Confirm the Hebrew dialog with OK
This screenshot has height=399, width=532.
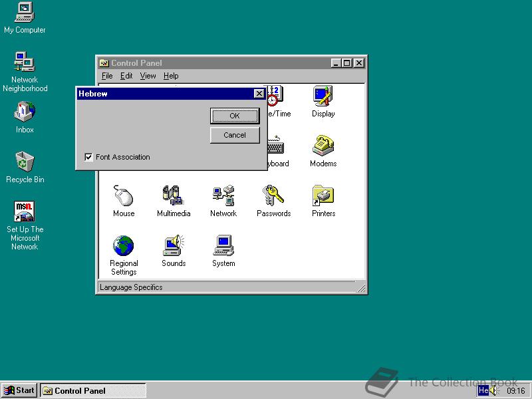point(235,116)
